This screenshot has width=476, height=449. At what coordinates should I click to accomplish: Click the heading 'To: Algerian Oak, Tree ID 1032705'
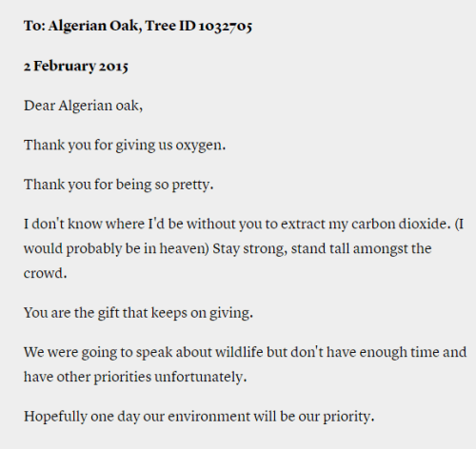tap(138, 26)
